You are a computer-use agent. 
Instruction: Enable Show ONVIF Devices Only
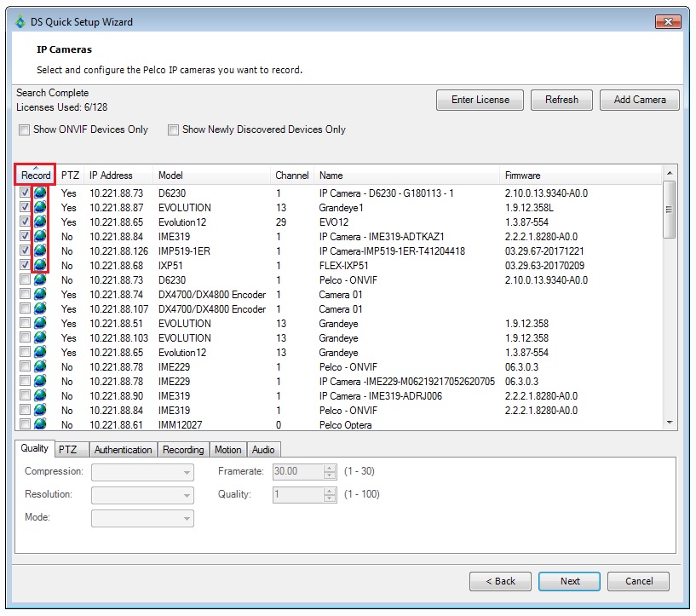point(25,130)
